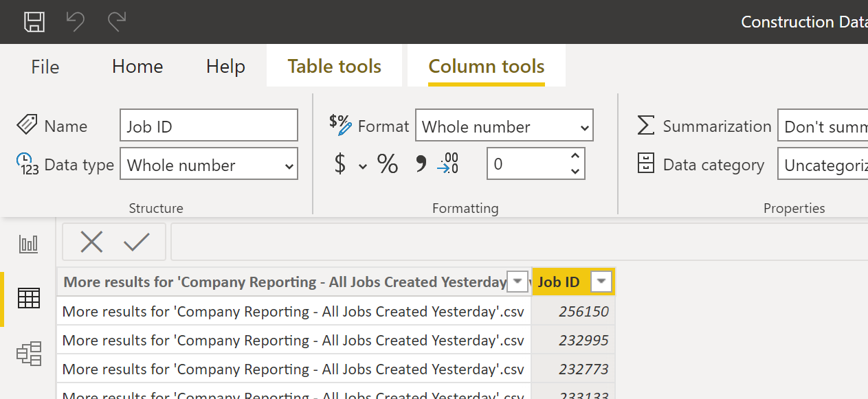Select the Column tools tab

point(487,66)
